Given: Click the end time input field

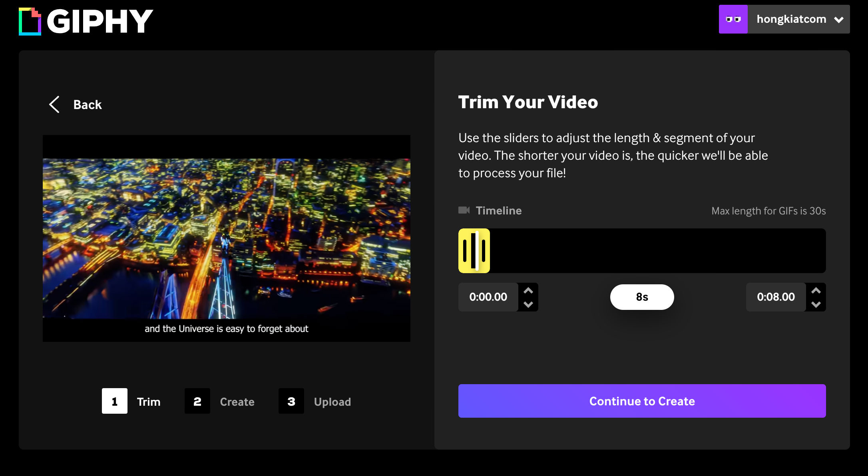Looking at the screenshot, I should pyautogui.click(x=775, y=297).
